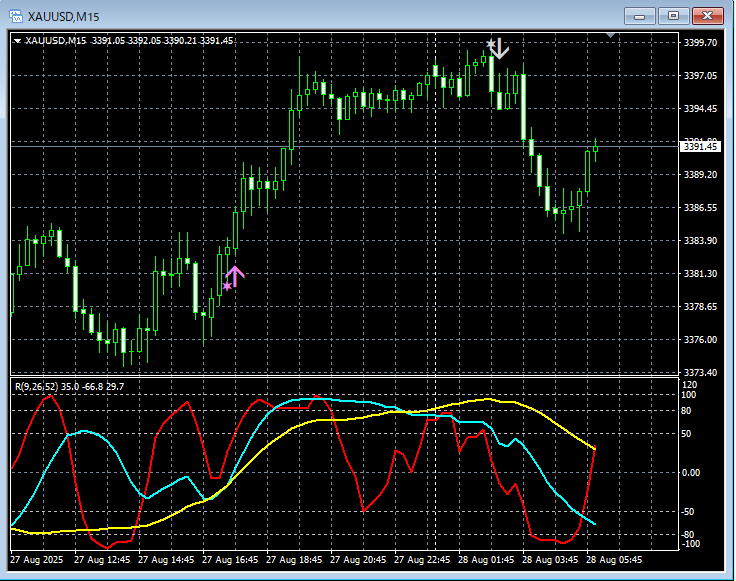Click the 3386.55 price scale value
Screen dimensions: 736x581
click(x=700, y=207)
